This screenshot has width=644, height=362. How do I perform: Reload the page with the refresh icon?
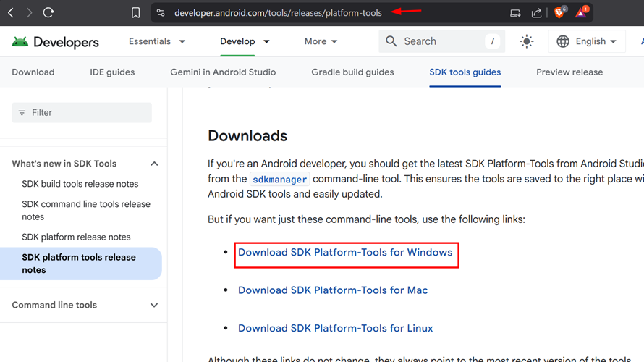48,12
